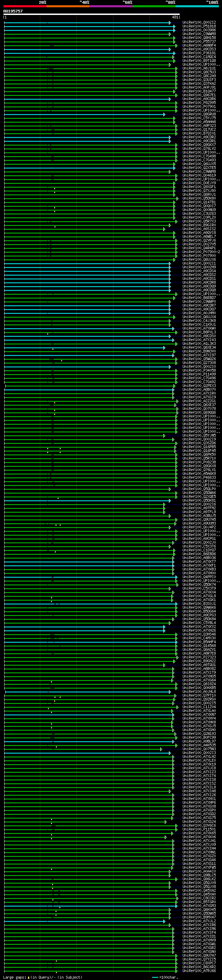Click the cyan alignment bar for UniRef100_Q00212
Viewport: 222px width, 980px height.
(87, 23)
